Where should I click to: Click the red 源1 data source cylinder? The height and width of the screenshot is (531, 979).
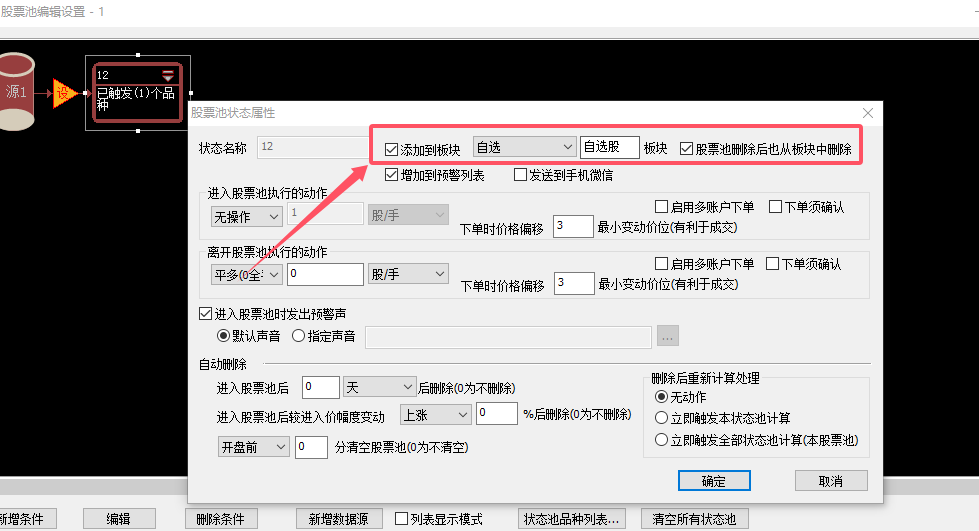coord(15,92)
